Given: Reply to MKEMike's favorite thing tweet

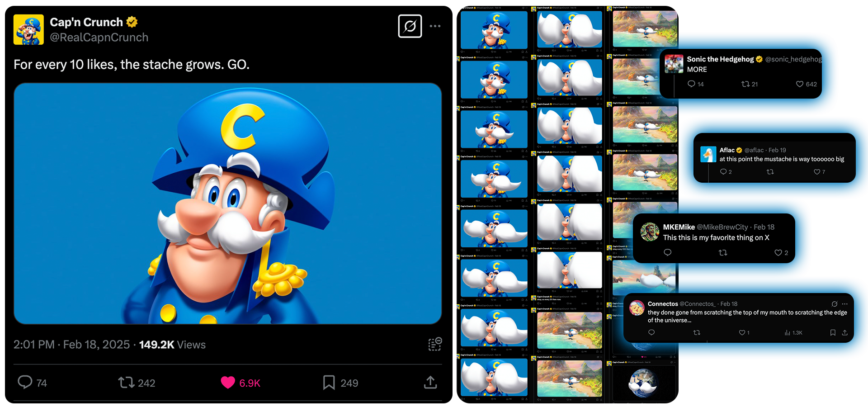Looking at the screenshot, I should point(667,252).
